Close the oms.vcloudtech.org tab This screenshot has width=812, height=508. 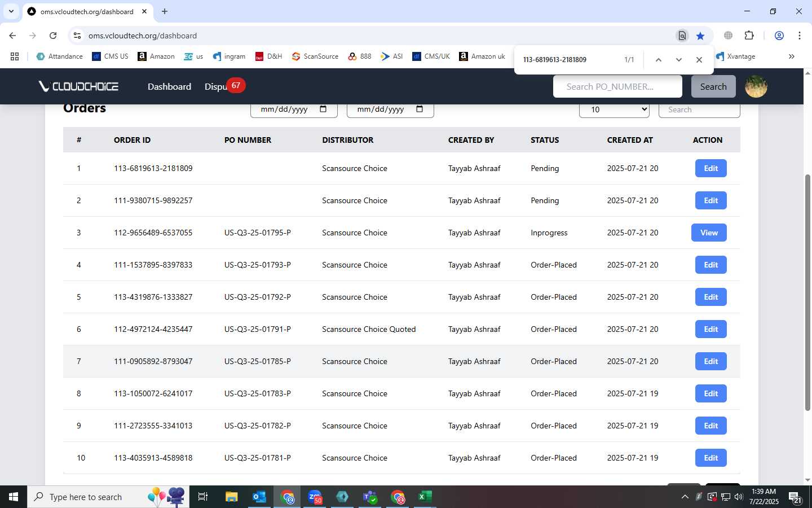tap(144, 11)
